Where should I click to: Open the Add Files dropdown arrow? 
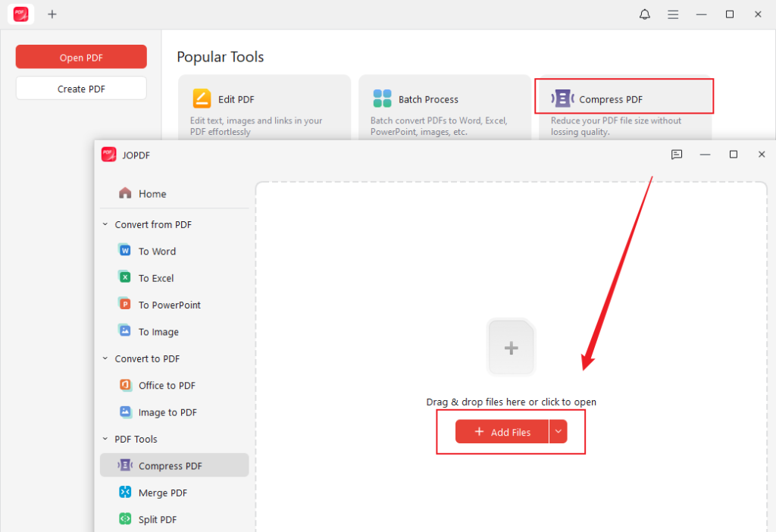(x=559, y=431)
